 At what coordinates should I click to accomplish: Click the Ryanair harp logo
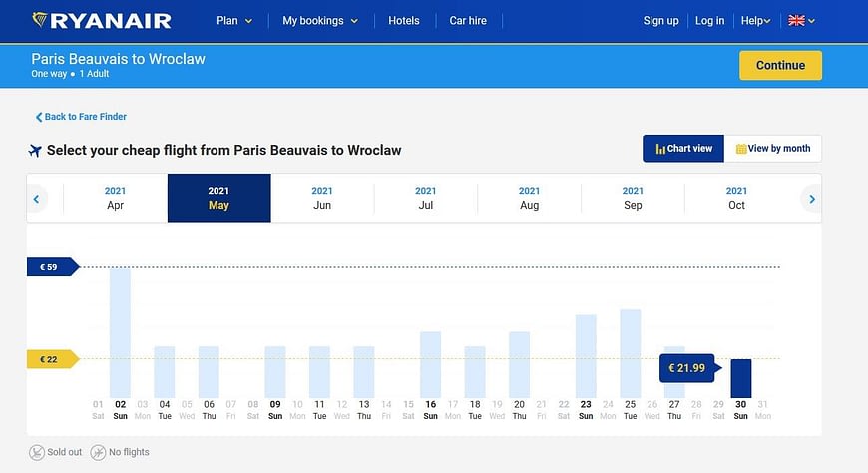coord(102,21)
